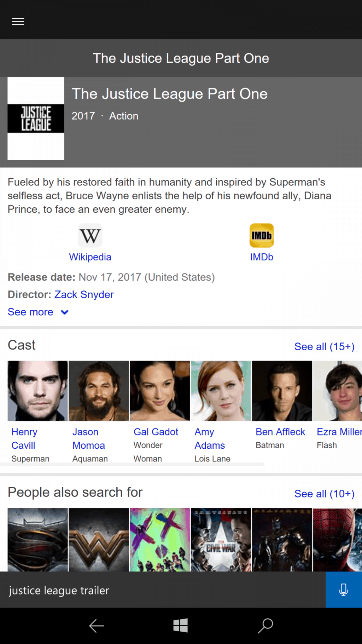The image size is (362, 644).
Task: Show all related movie searches
Action: point(324,494)
